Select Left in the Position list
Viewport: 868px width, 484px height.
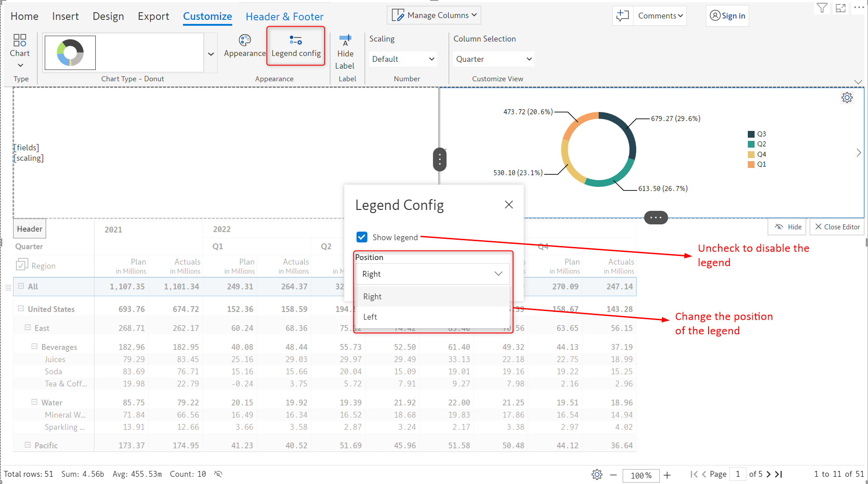coord(370,317)
